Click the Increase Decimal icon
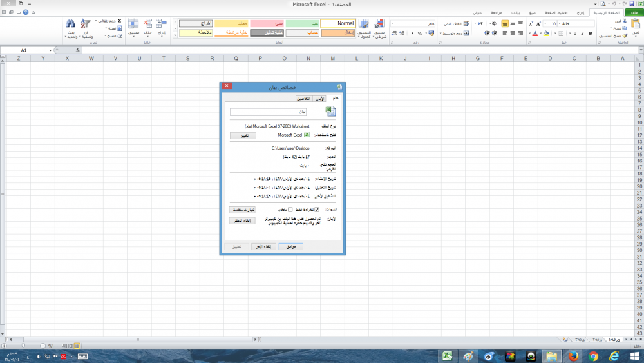The height and width of the screenshot is (363, 644). pos(401,34)
